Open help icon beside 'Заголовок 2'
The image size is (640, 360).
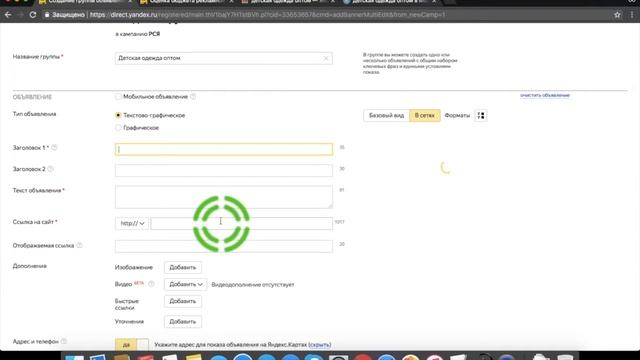point(51,169)
